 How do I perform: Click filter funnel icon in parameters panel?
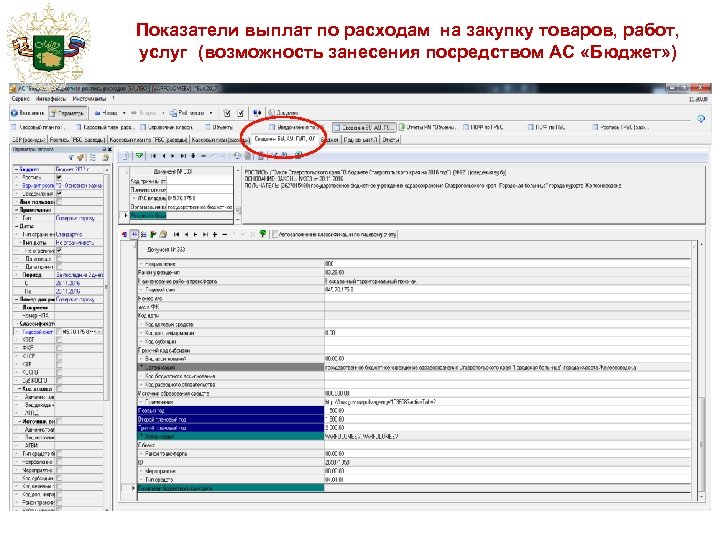click(x=72, y=158)
